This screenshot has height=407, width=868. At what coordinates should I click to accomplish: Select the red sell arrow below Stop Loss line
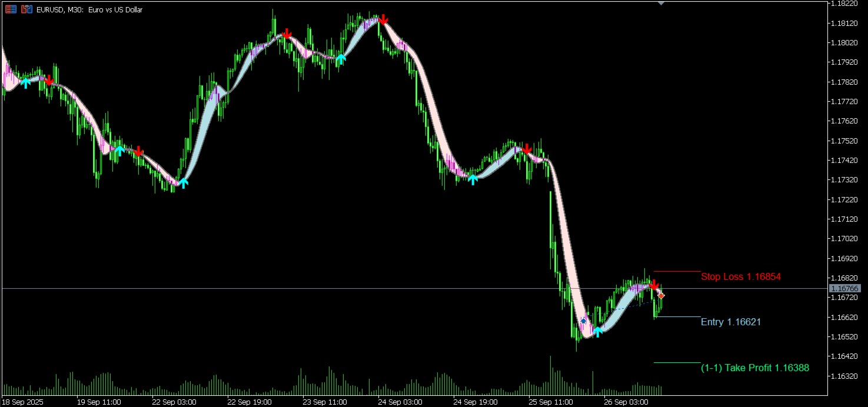pos(654,284)
